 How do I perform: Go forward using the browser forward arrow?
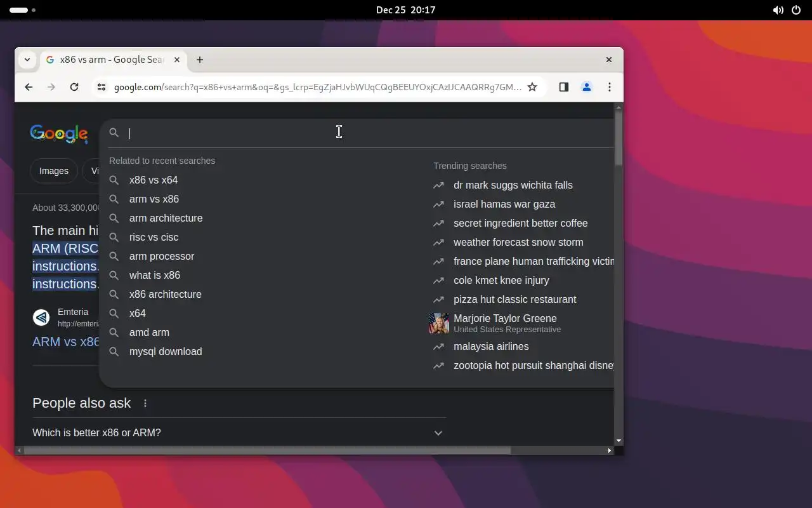click(51, 87)
